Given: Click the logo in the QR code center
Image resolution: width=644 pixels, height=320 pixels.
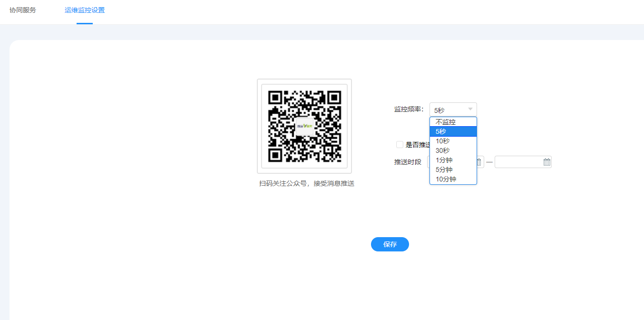Looking at the screenshot, I should tap(304, 126).
